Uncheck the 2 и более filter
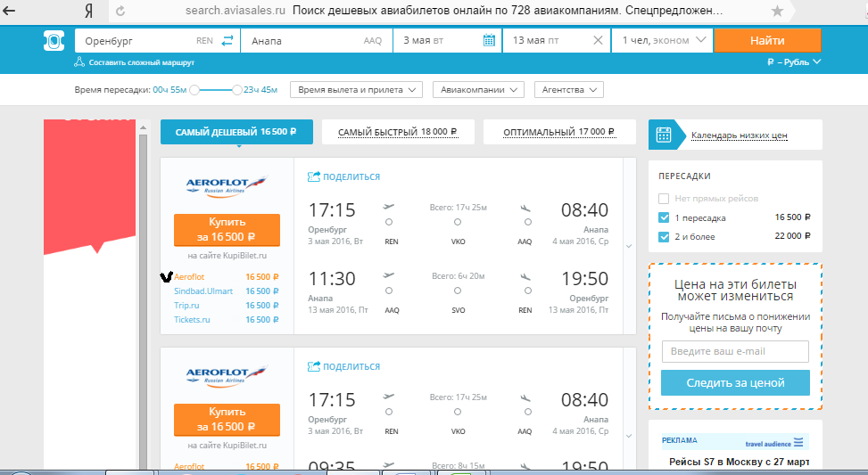Screen dimensions: 868x475 click(x=664, y=237)
